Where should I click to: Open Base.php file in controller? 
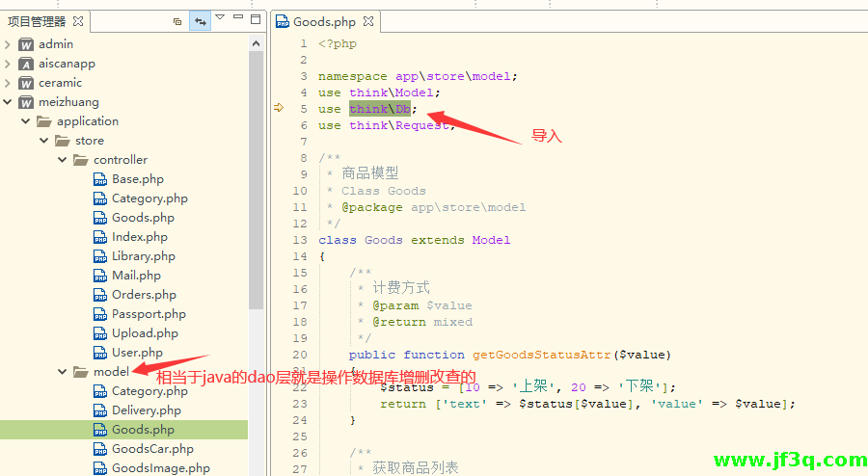click(x=137, y=179)
